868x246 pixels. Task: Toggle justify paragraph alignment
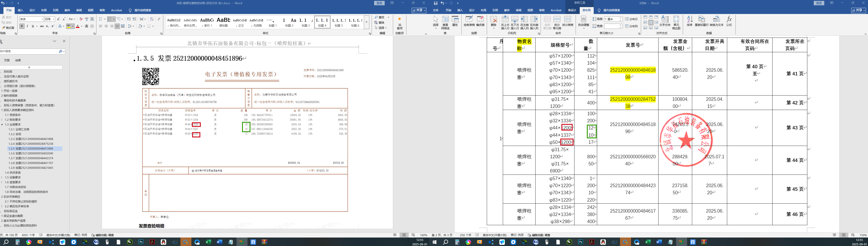point(117,26)
